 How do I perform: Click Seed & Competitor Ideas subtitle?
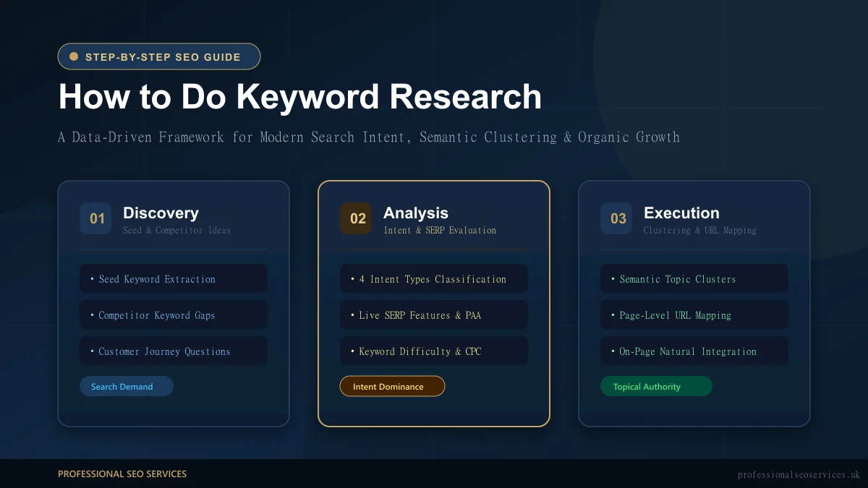(x=177, y=231)
